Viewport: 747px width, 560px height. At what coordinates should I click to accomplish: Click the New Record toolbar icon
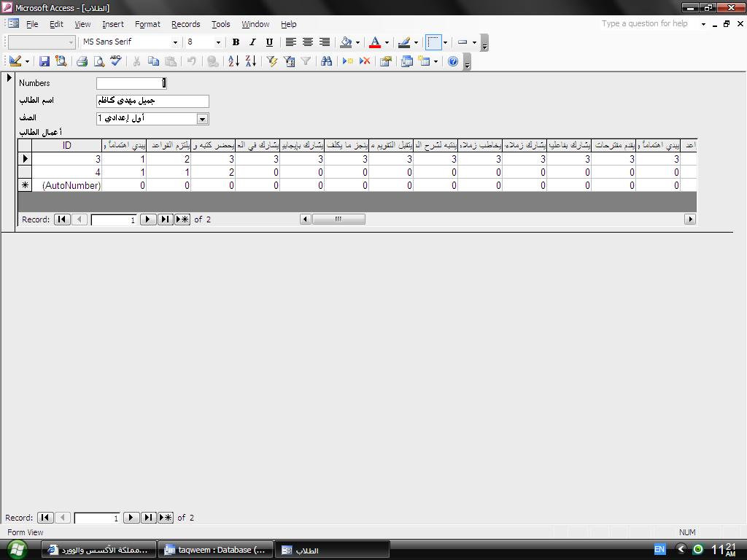pos(348,61)
